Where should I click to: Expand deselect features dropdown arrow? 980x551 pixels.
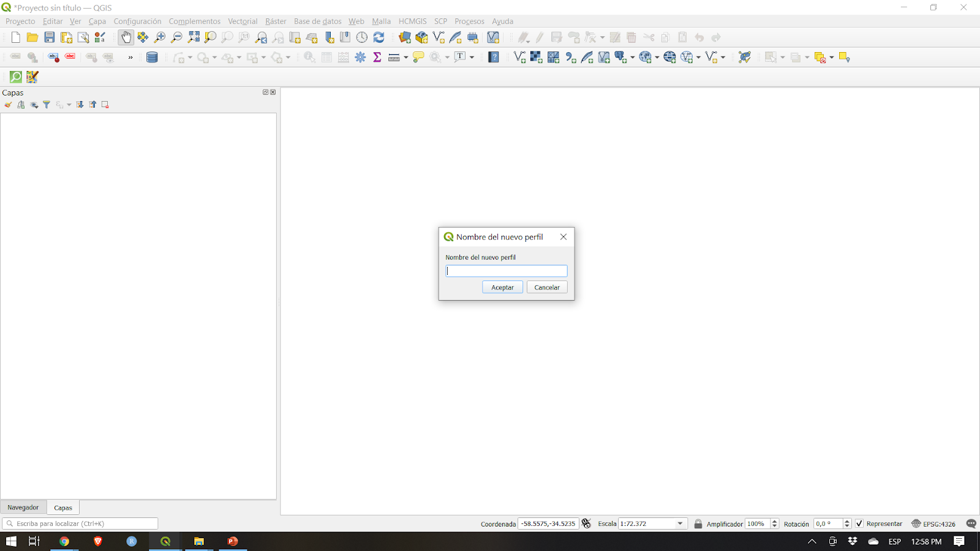pyautogui.click(x=832, y=58)
